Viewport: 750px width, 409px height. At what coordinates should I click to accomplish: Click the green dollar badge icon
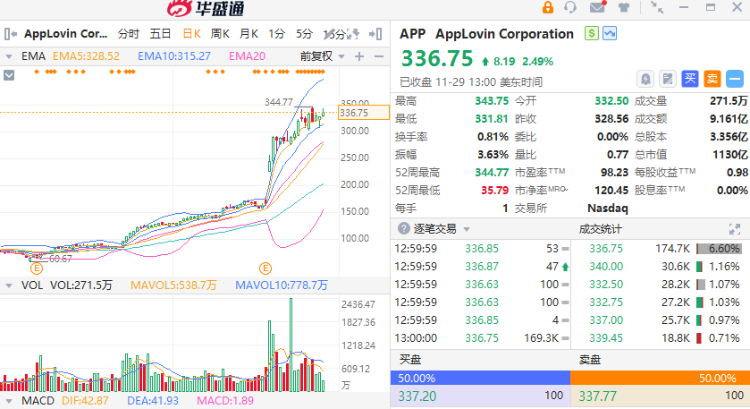[x=592, y=33]
